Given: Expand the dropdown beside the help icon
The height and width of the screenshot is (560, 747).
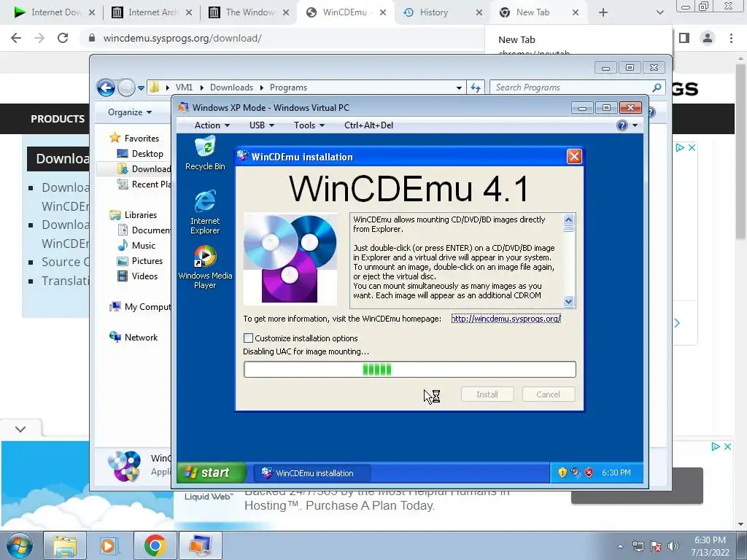Looking at the screenshot, I should coord(635,125).
